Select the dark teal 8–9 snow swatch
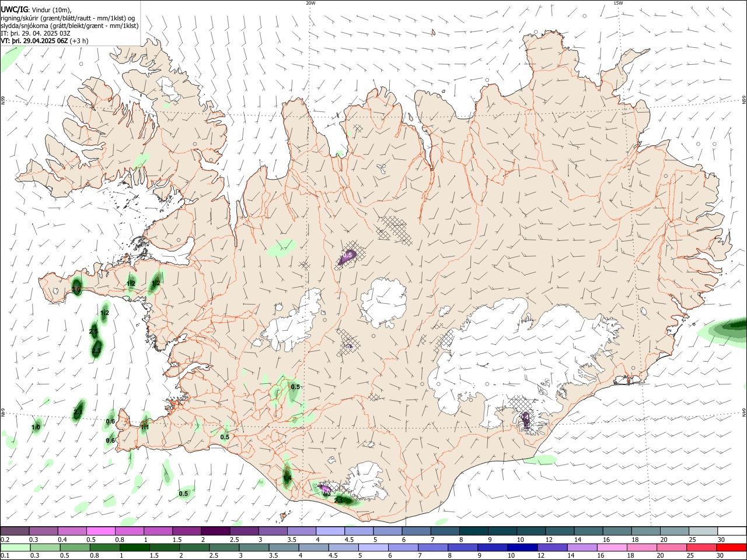Image resolution: width=747 pixels, height=560 pixels. (x=473, y=531)
